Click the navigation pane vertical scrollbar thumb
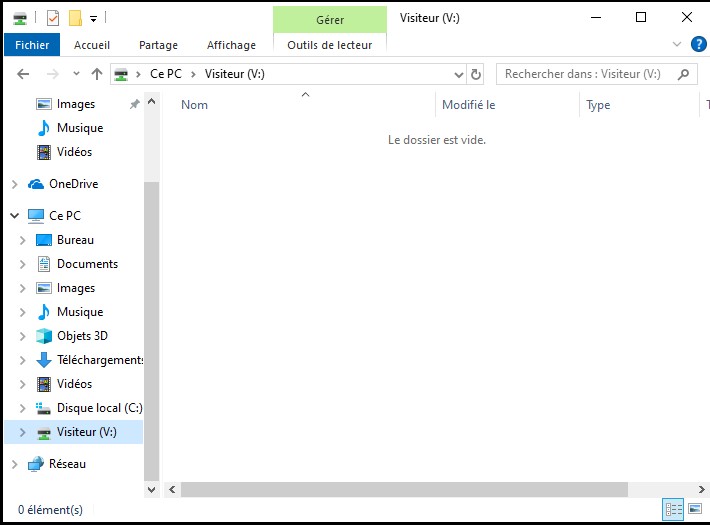710x525 pixels. (152, 331)
